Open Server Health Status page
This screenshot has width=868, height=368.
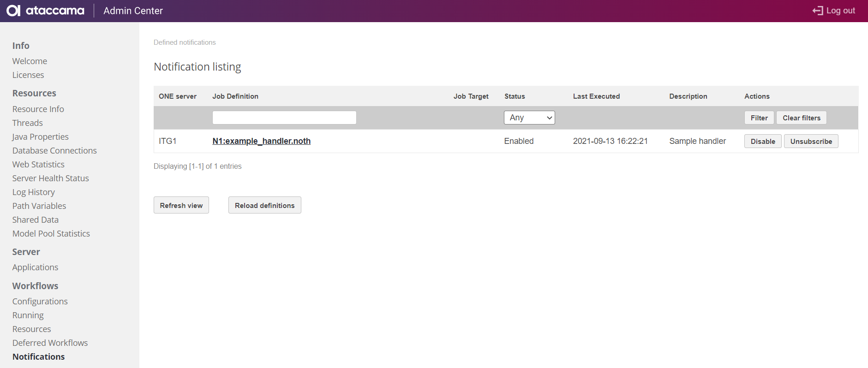tap(50, 178)
